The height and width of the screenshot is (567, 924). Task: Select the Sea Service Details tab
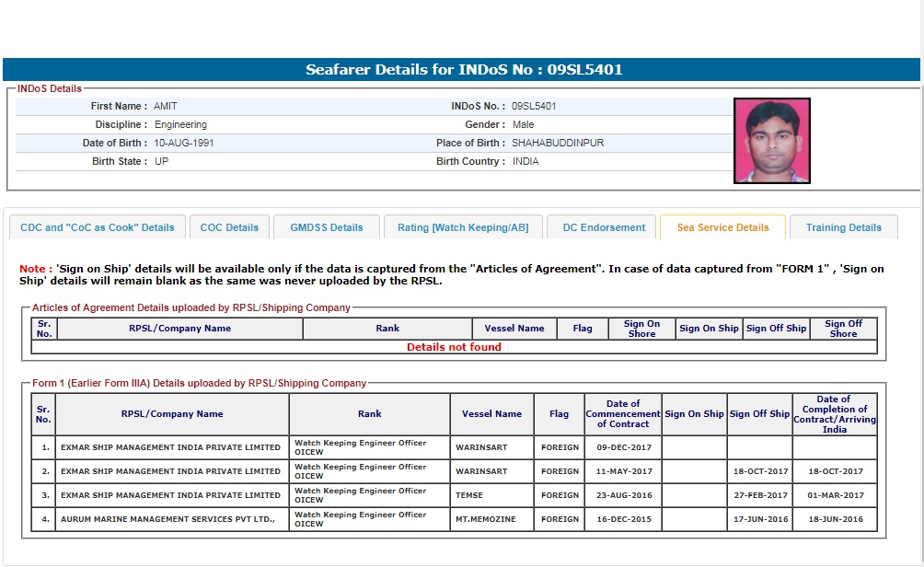[722, 227]
